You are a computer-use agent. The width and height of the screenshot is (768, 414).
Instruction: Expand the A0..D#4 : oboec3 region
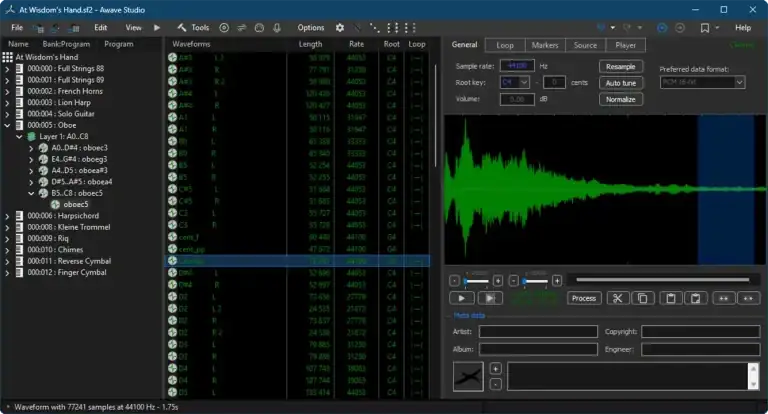click(x=31, y=148)
